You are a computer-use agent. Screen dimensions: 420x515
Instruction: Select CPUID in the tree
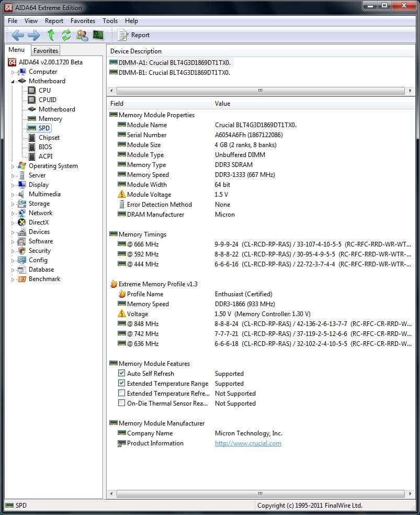pos(47,99)
